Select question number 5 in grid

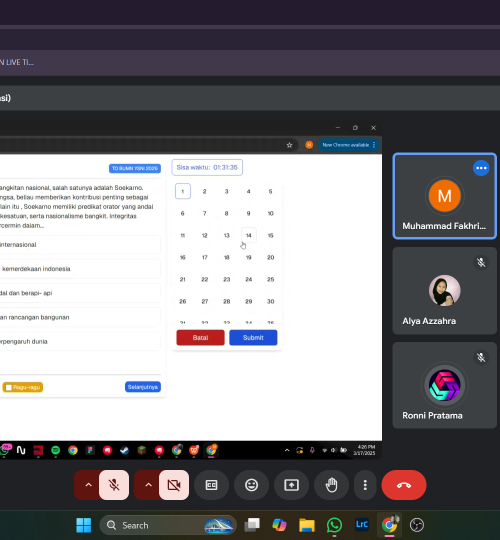tap(270, 191)
